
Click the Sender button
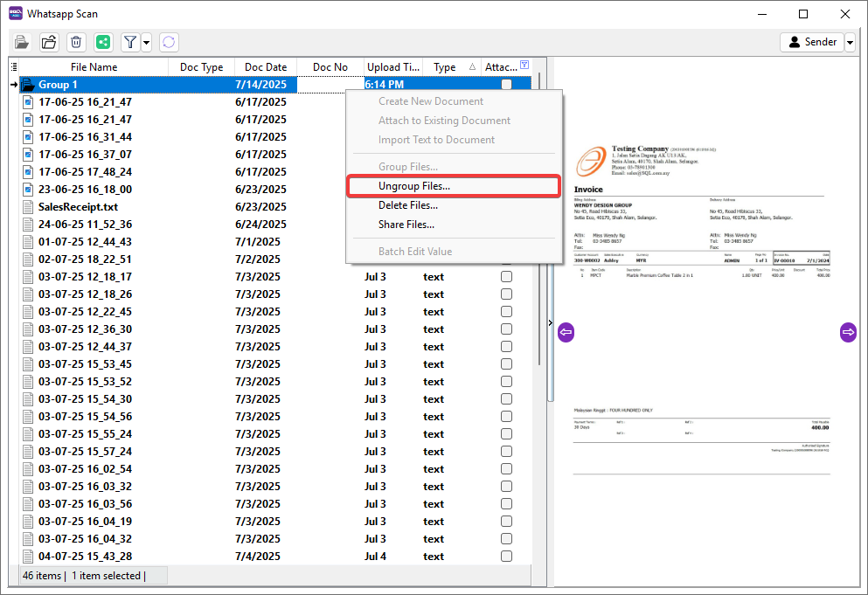pyautogui.click(x=811, y=42)
